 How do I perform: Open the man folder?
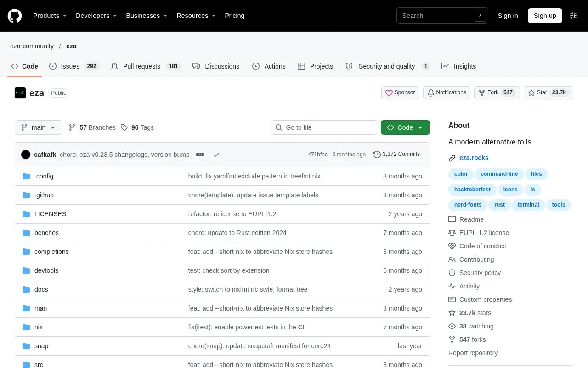tap(40, 308)
